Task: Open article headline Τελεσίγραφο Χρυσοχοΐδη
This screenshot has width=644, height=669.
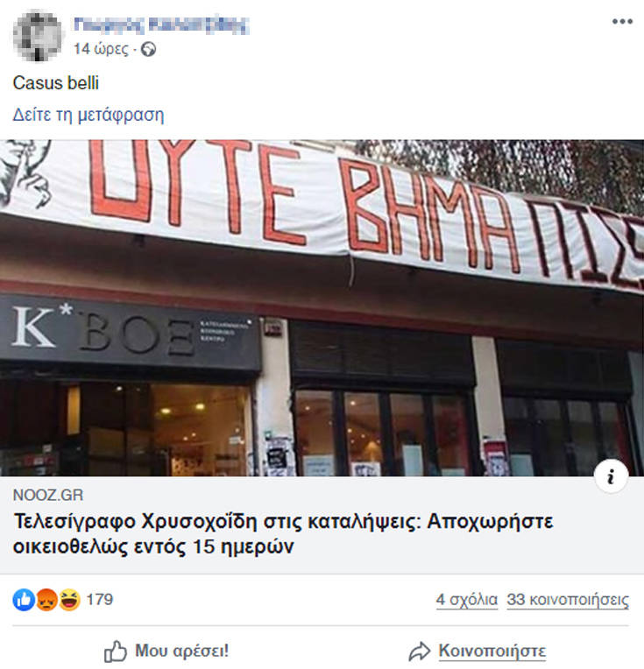Action: click(283, 534)
